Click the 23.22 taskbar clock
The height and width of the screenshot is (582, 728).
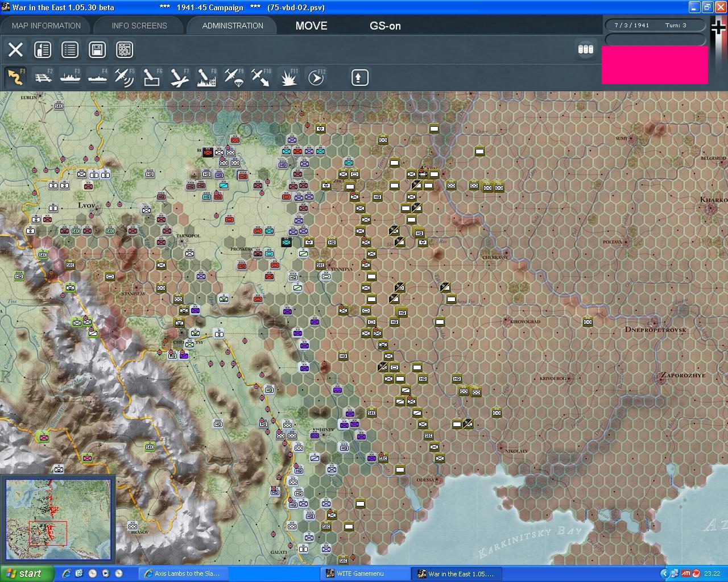(712, 573)
